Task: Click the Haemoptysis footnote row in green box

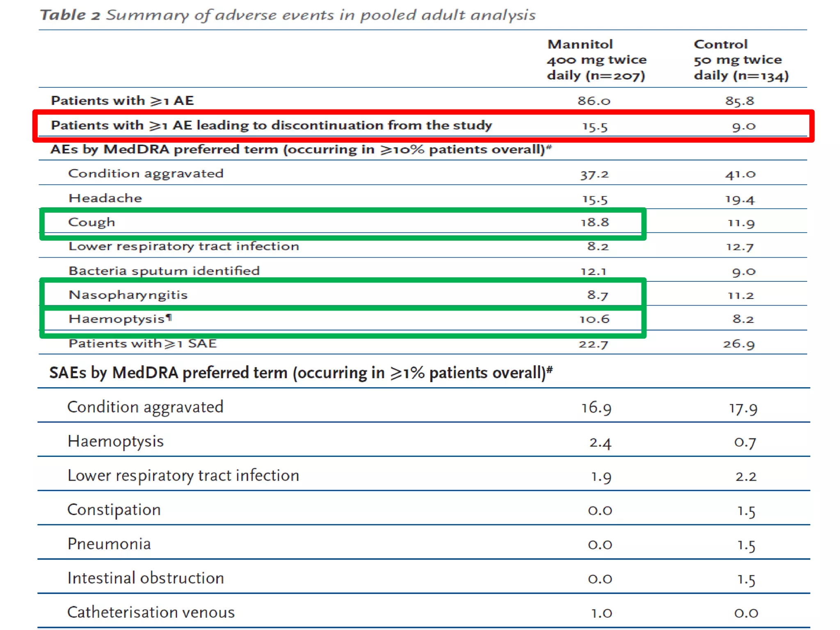Action: (120, 319)
